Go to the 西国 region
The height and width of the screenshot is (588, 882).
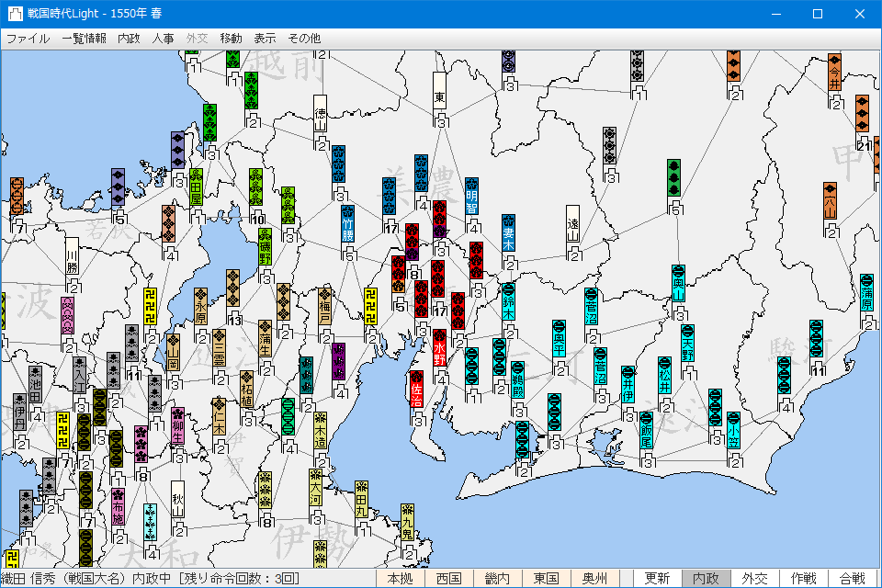[x=449, y=579]
